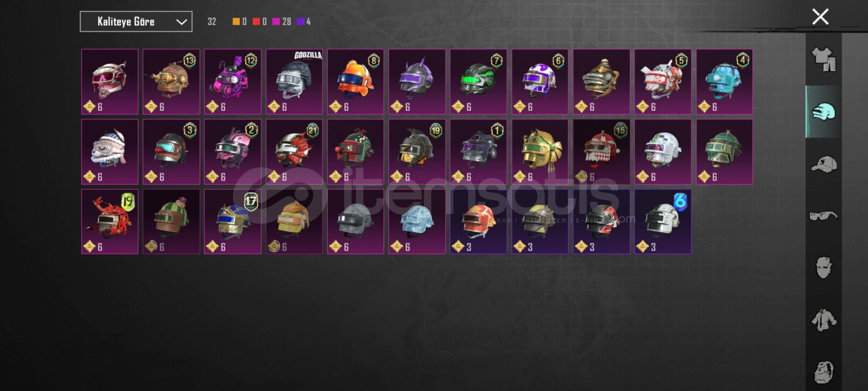Switch to the cap headwear category

(824, 164)
